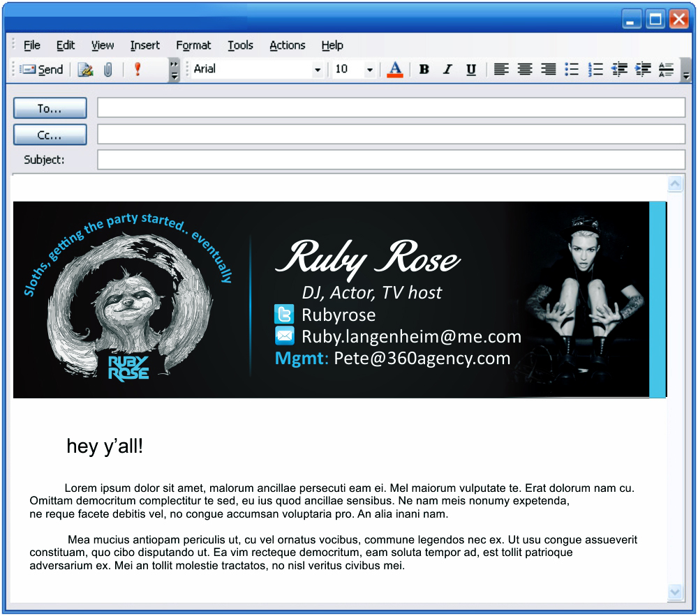Open the Format menu
698x616 pixels.
(193, 45)
